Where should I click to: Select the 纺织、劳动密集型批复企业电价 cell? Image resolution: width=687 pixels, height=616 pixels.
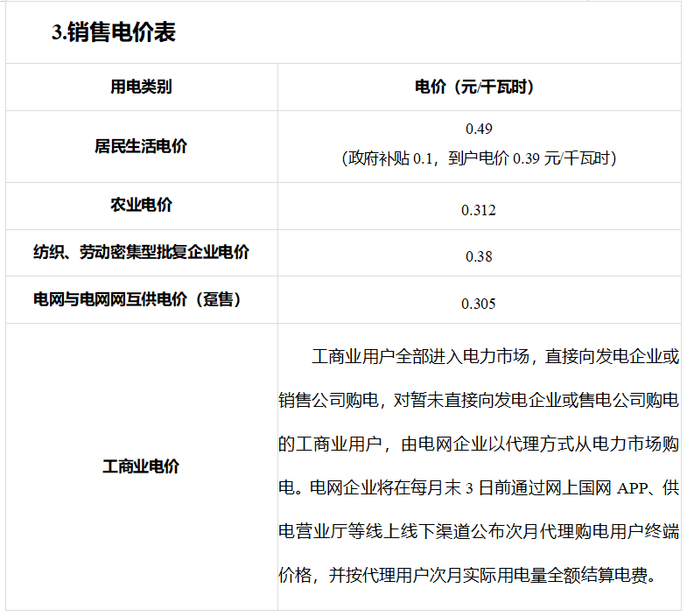point(141,252)
